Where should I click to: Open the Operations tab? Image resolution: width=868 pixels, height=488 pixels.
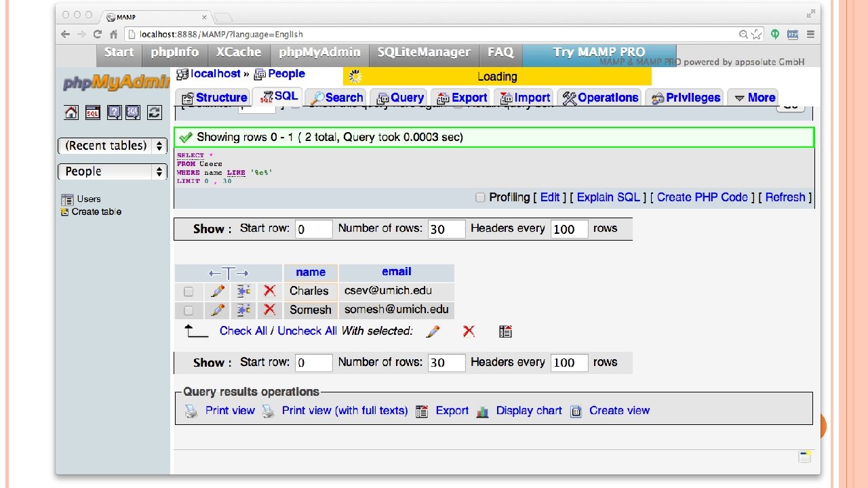(x=600, y=98)
